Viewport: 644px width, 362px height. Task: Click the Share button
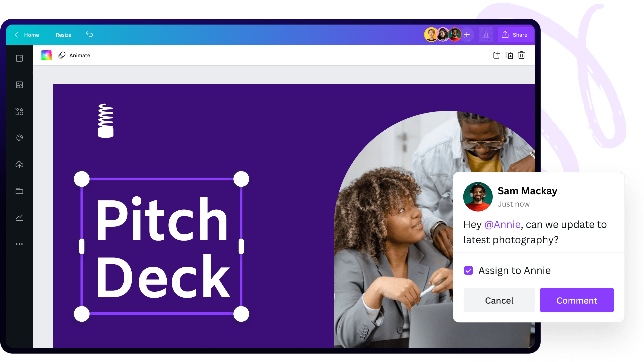515,35
